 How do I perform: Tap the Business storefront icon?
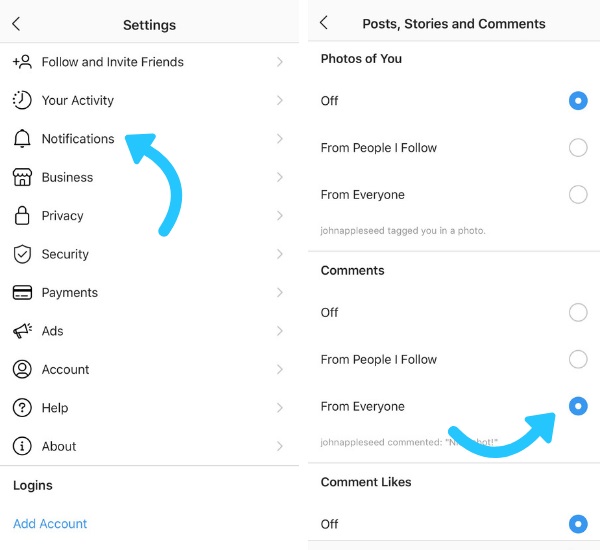[x=22, y=177]
